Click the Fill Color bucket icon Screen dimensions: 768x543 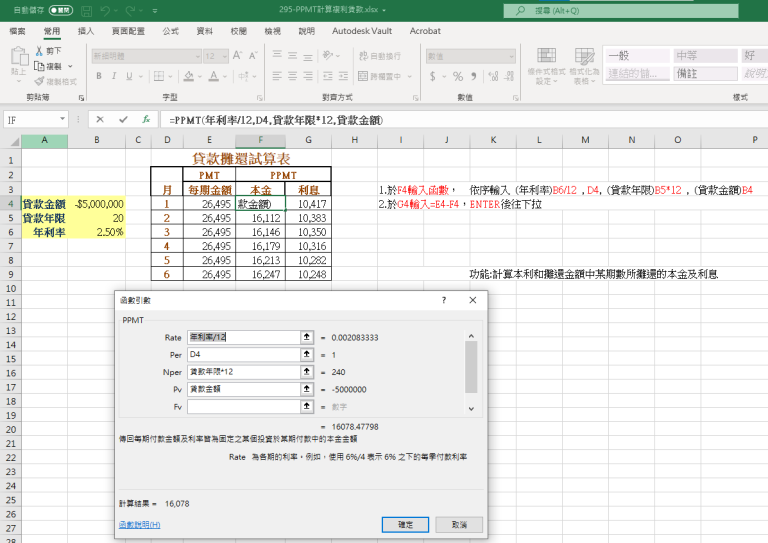pos(189,76)
